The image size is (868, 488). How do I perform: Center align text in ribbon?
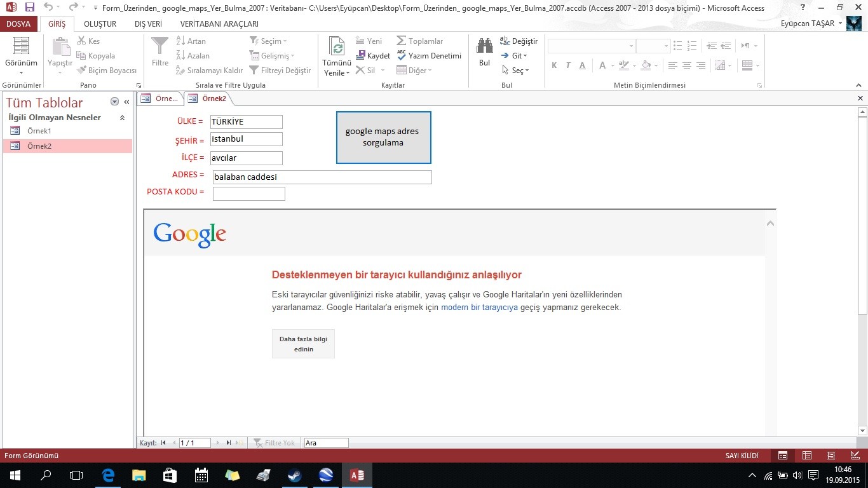point(687,65)
